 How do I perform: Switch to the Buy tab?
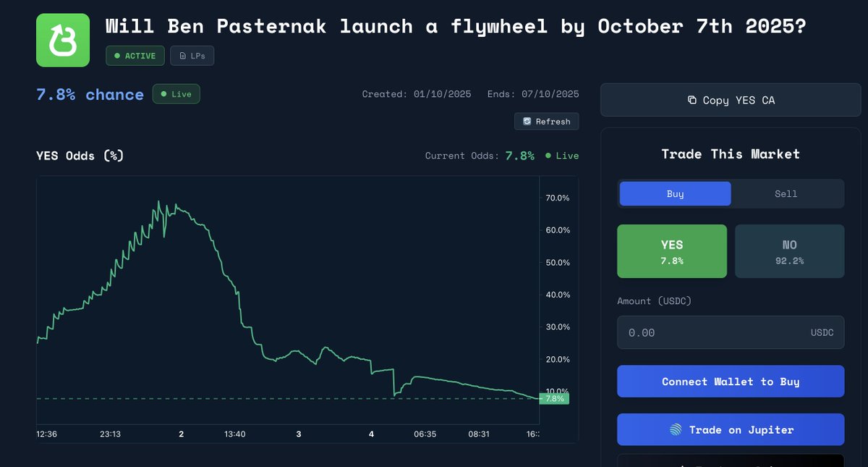click(x=675, y=194)
